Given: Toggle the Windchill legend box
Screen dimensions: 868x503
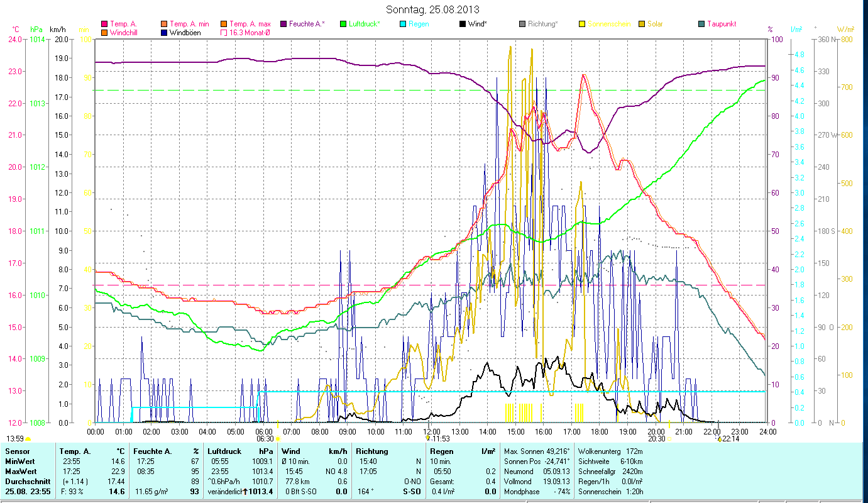Looking at the screenshot, I should point(104,33).
